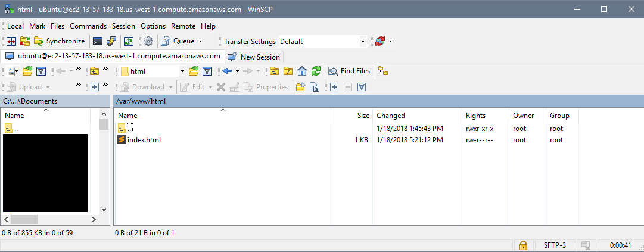Click the Properties button
Image resolution: width=644 pixels, height=252 pixels.
point(266,87)
